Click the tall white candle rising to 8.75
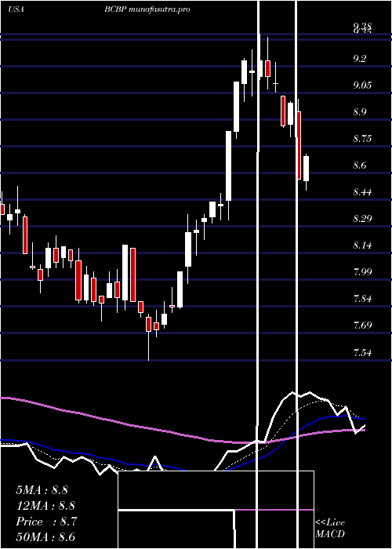This screenshot has width=392, height=549. point(228,166)
